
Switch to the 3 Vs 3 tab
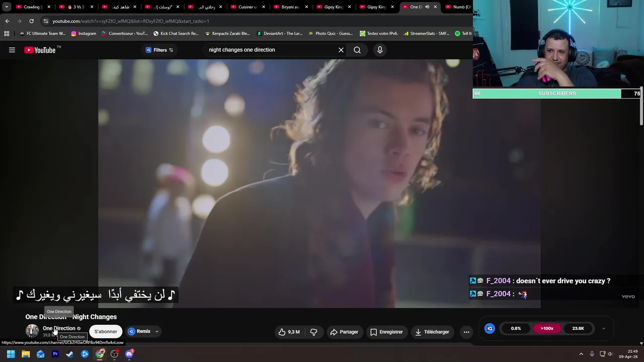pos(75,7)
